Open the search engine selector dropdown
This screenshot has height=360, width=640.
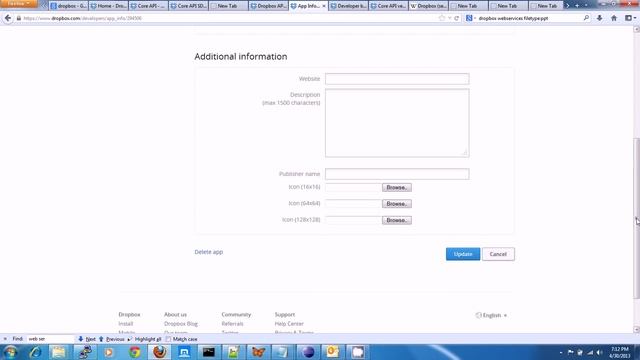[471, 18]
